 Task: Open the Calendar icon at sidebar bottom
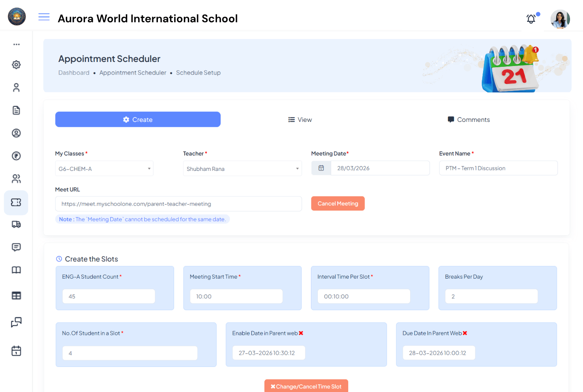click(x=16, y=351)
